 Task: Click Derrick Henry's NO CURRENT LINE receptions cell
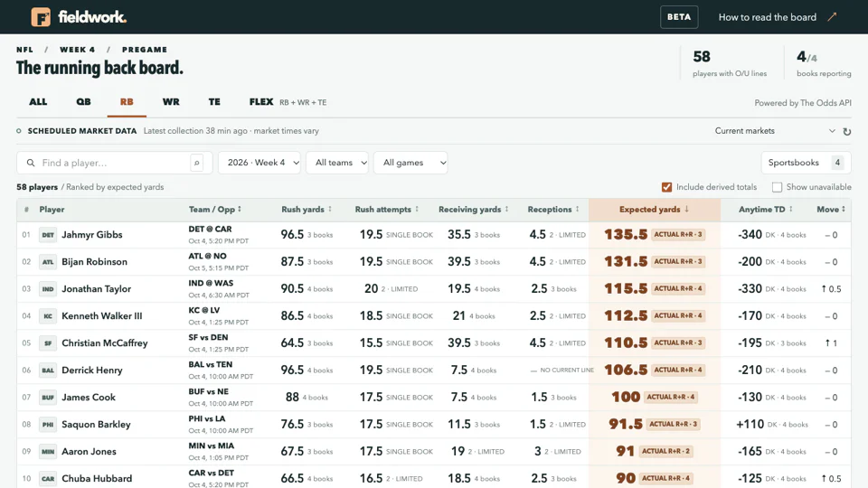point(561,371)
